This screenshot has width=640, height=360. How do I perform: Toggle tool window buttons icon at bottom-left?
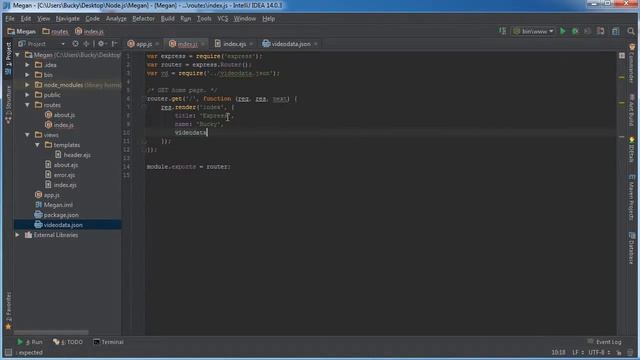[8, 352]
